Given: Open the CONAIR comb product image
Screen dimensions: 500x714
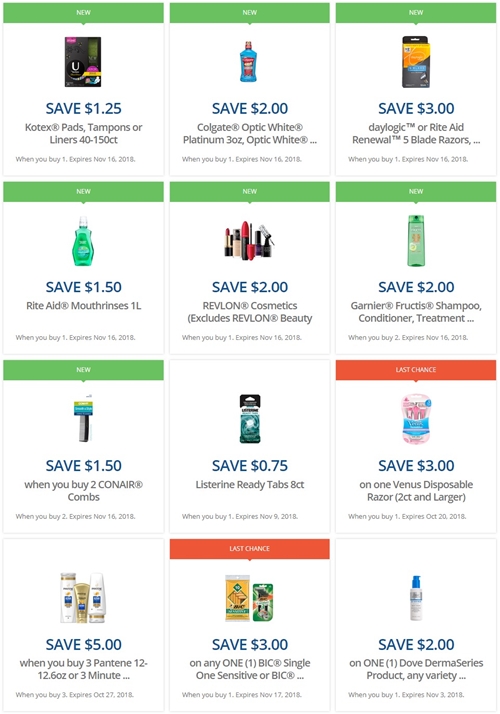Looking at the screenshot, I should (x=83, y=419).
